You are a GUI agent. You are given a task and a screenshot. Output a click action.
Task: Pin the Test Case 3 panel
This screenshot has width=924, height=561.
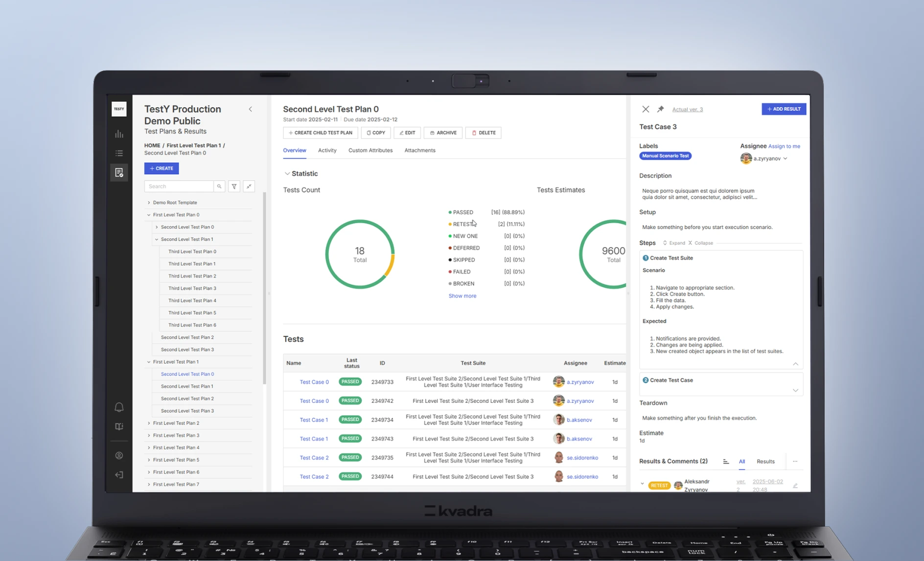pyautogui.click(x=660, y=109)
